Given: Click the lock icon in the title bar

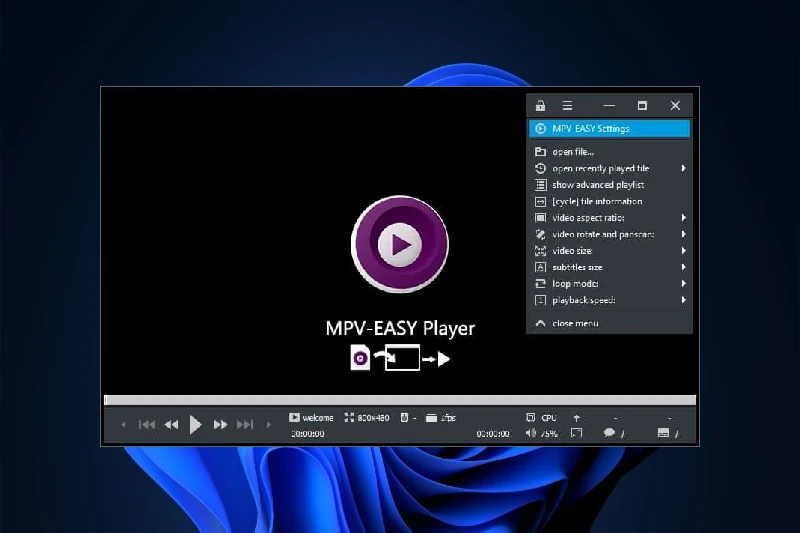Looking at the screenshot, I should [x=540, y=106].
